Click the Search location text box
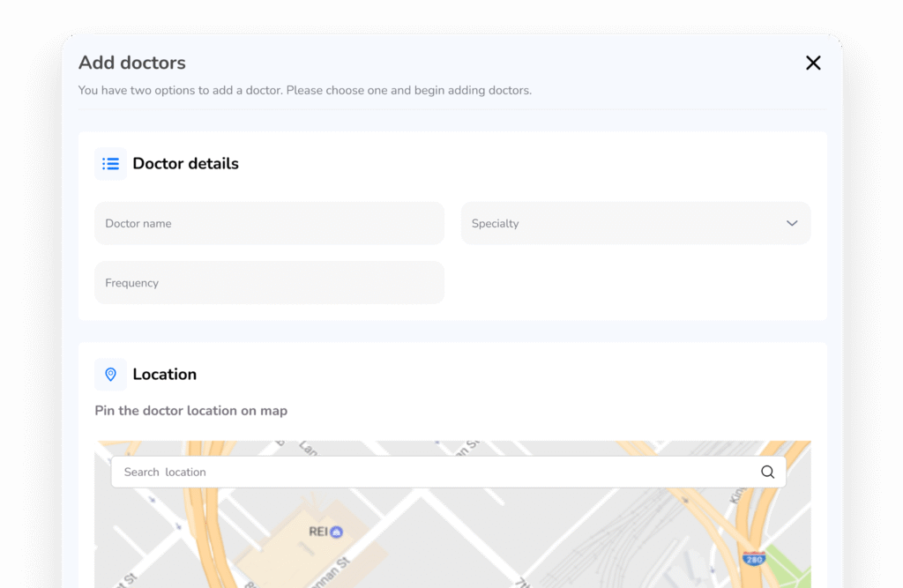This screenshot has height=588, width=903. (x=432, y=473)
